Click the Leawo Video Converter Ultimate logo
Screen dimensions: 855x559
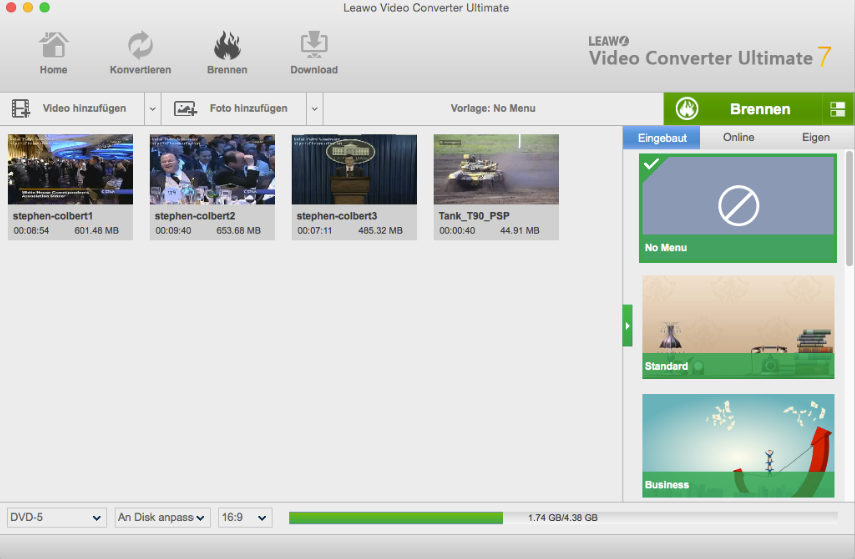709,52
